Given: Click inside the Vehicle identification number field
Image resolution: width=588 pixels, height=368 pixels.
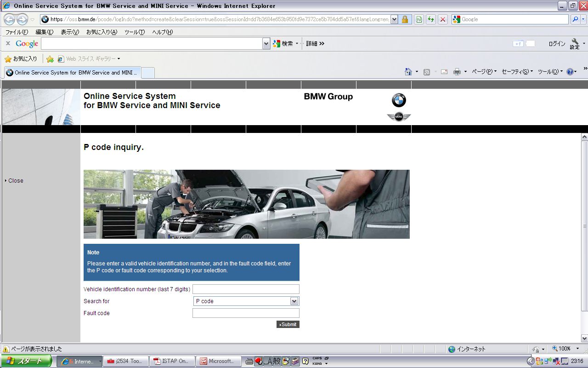Looking at the screenshot, I should (x=246, y=289).
